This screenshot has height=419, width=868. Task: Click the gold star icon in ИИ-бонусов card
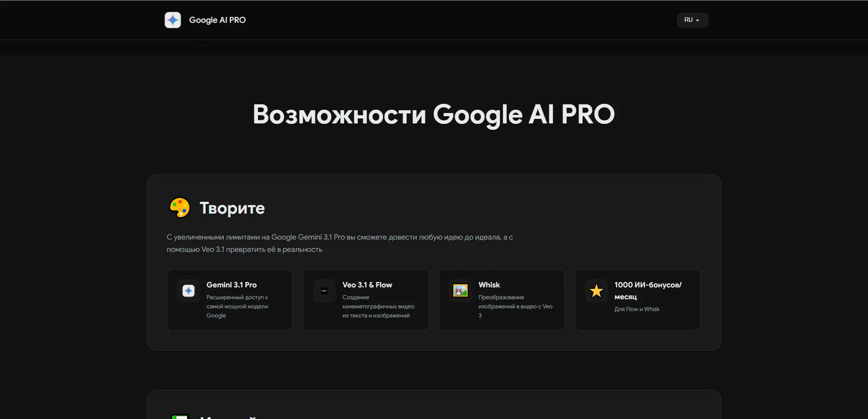596,291
